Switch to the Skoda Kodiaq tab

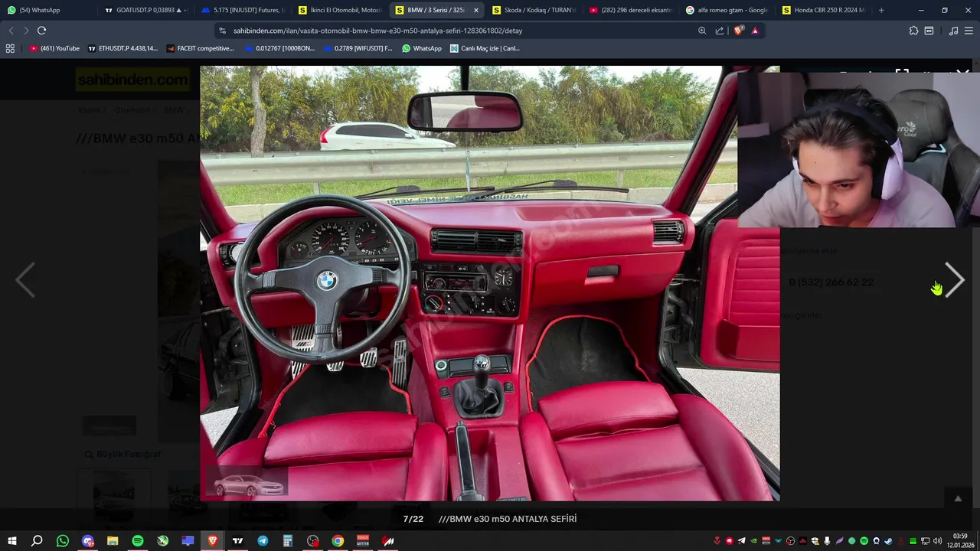534,10
